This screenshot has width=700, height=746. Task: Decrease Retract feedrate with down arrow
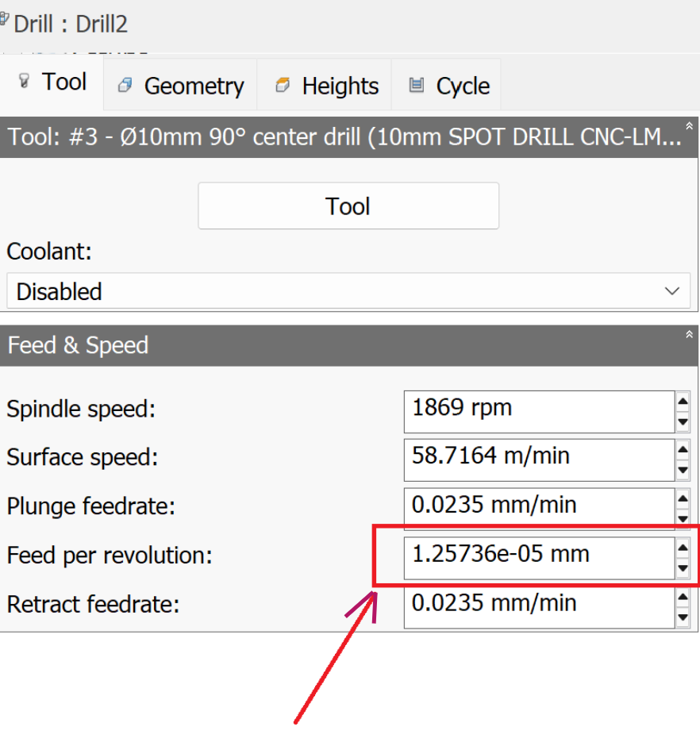683,617
